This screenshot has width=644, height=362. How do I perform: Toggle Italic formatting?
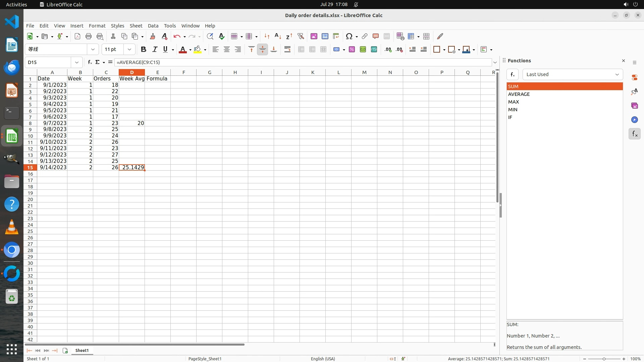[154, 49]
